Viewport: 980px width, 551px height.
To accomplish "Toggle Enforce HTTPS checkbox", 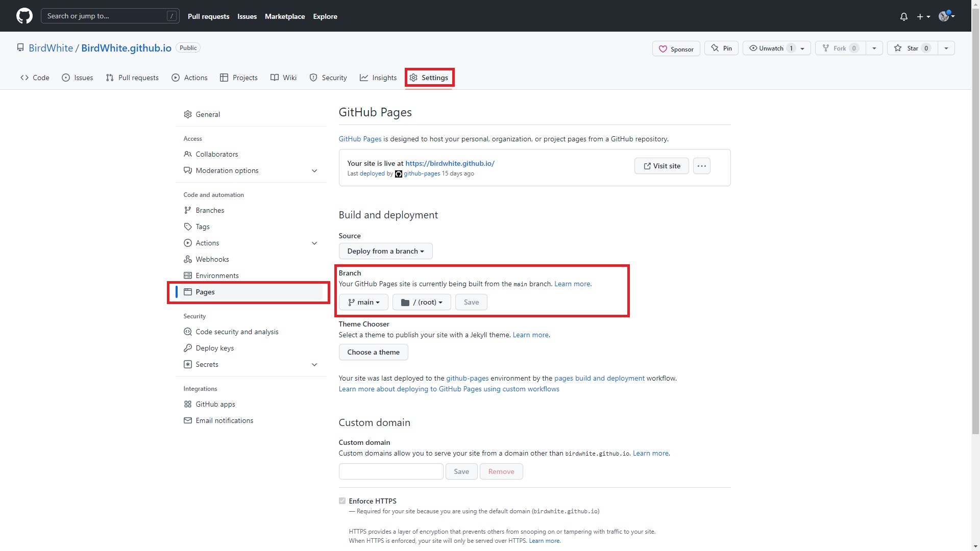I will [x=342, y=501].
